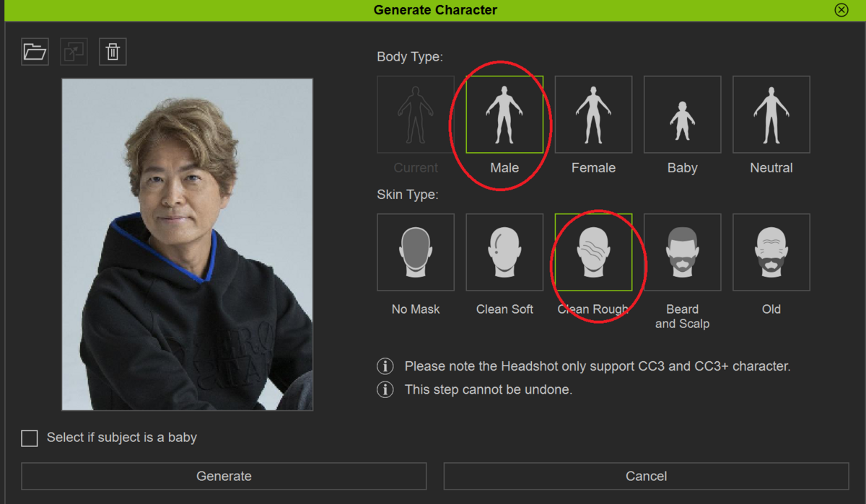Click the image transfer icon in the toolbar
Screen dimensions: 866x504
tap(74, 51)
